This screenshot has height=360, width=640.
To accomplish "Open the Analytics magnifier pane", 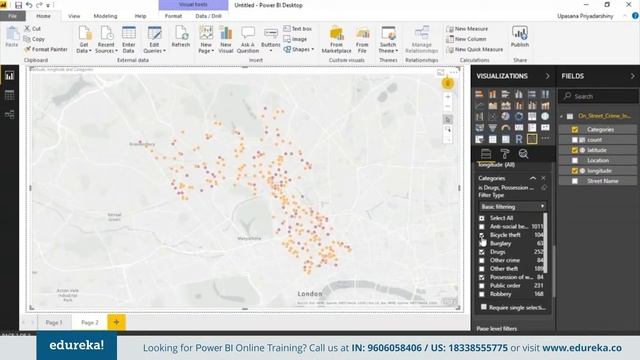I will pos(523,154).
